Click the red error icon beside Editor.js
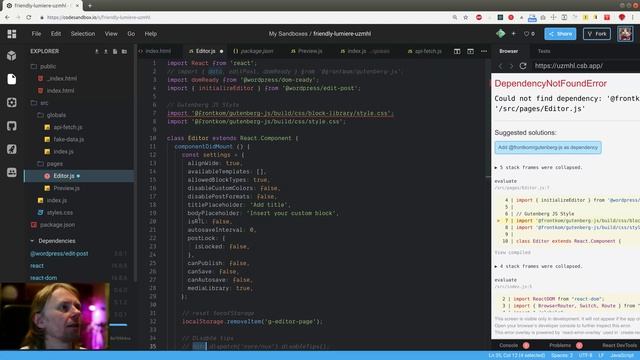 click(x=47, y=176)
